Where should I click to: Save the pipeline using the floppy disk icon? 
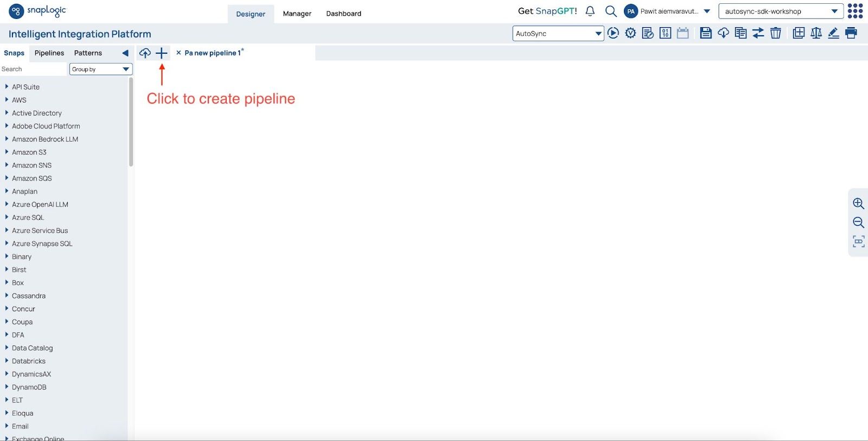[705, 33]
